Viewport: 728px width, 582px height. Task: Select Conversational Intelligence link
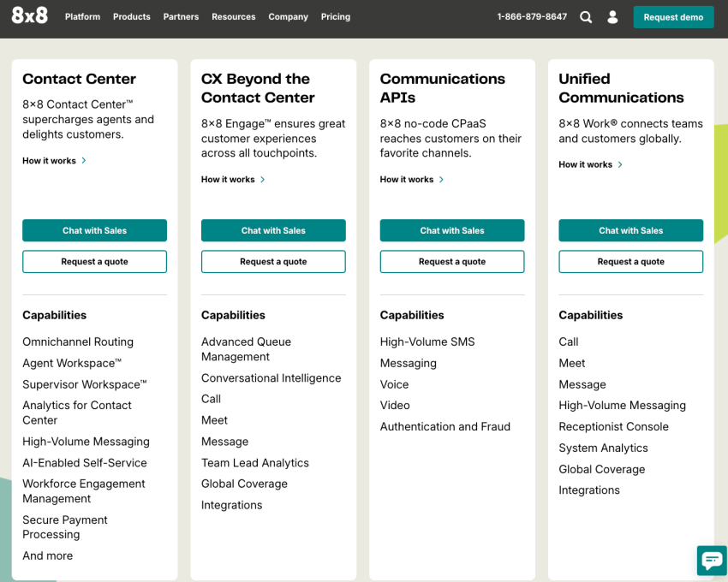(x=272, y=378)
